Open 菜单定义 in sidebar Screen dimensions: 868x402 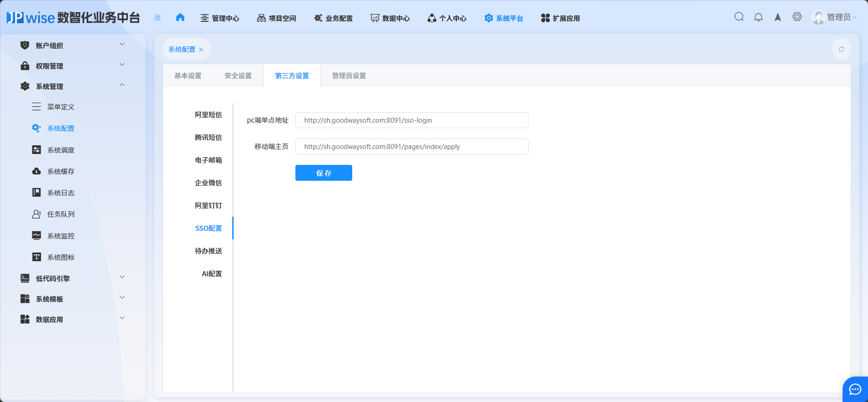point(61,107)
